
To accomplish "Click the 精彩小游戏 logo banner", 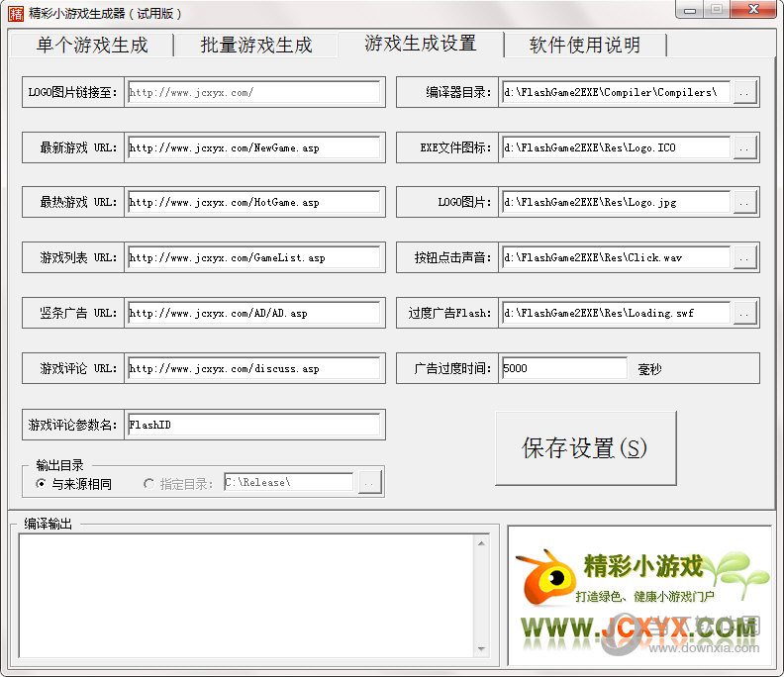I will click(x=638, y=595).
